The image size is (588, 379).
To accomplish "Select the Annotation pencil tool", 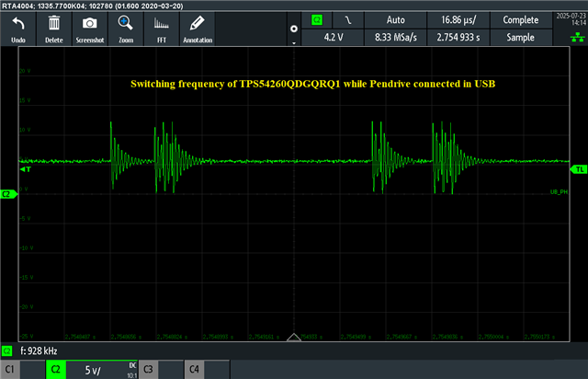I will click(198, 29).
